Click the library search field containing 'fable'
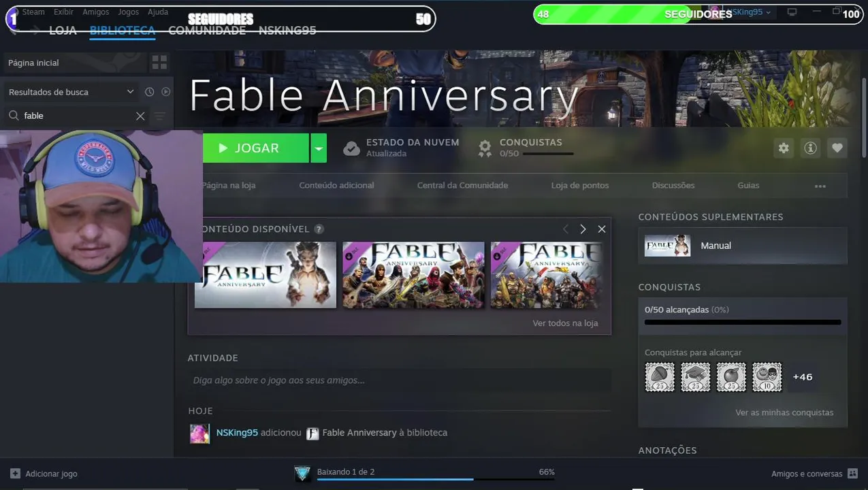868x490 pixels. pyautogui.click(x=77, y=116)
